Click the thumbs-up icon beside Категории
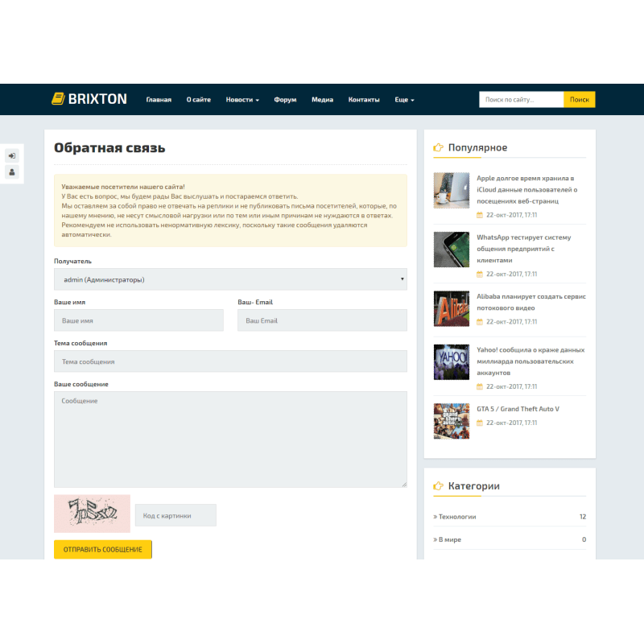Viewport: 644px width, 644px height. [x=437, y=485]
